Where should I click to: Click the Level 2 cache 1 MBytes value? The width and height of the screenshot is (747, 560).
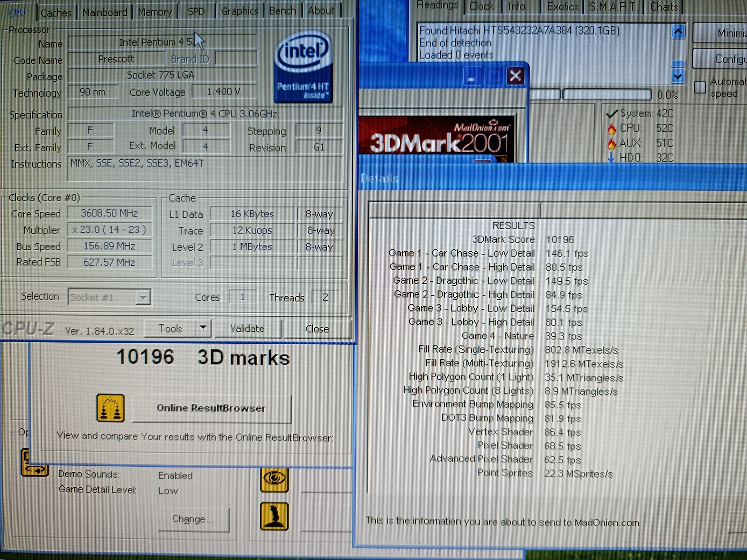pos(252,247)
